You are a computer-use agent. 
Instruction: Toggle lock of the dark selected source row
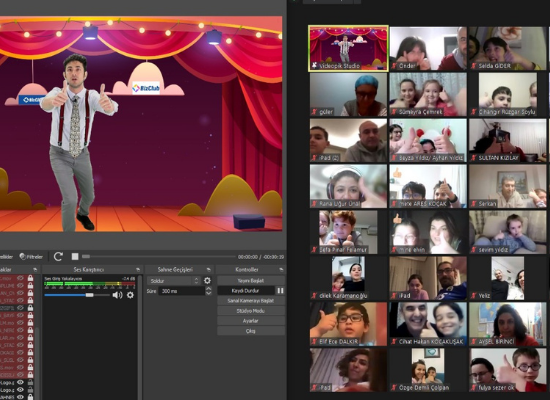click(31, 308)
